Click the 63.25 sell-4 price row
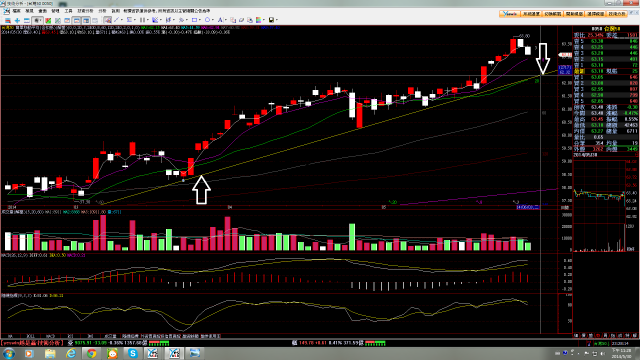The width and height of the screenshot is (640, 360). point(606,47)
